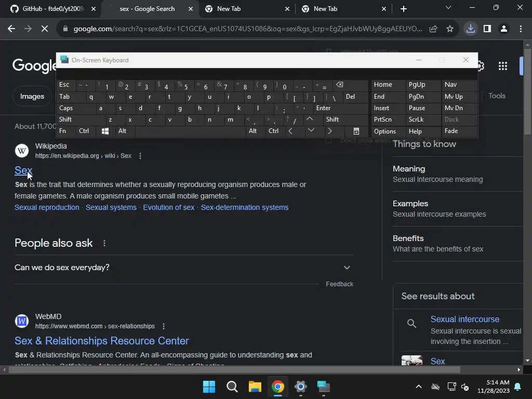Click On-Screen Keyboard taskbar icon

click(x=323, y=387)
